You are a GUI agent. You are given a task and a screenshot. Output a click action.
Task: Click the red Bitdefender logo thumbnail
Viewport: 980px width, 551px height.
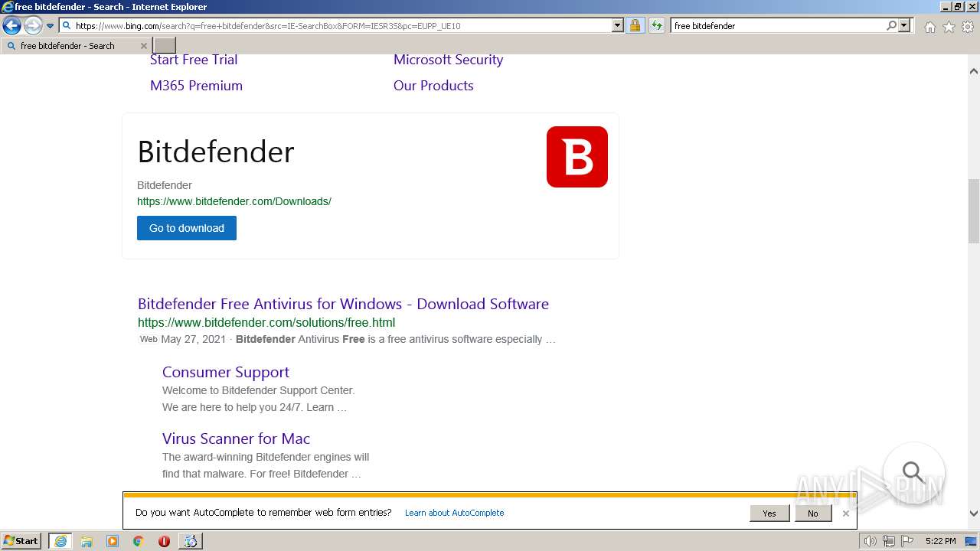click(x=577, y=157)
